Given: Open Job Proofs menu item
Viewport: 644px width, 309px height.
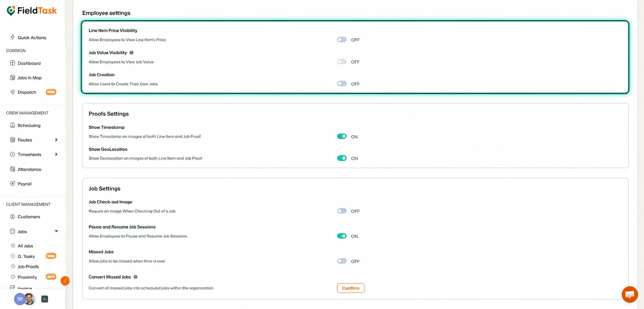Looking at the screenshot, I should point(28,267).
